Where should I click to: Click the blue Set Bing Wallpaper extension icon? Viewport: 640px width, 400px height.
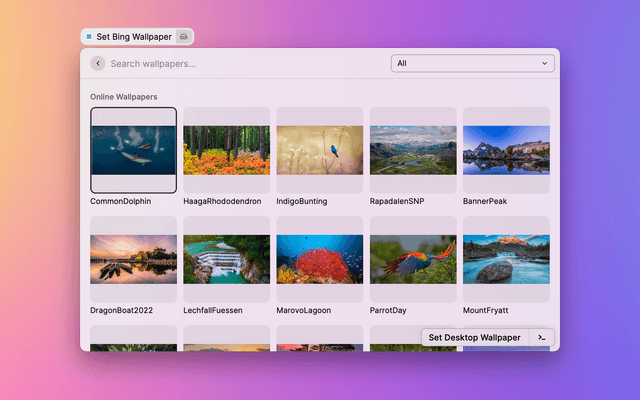pyautogui.click(x=89, y=36)
